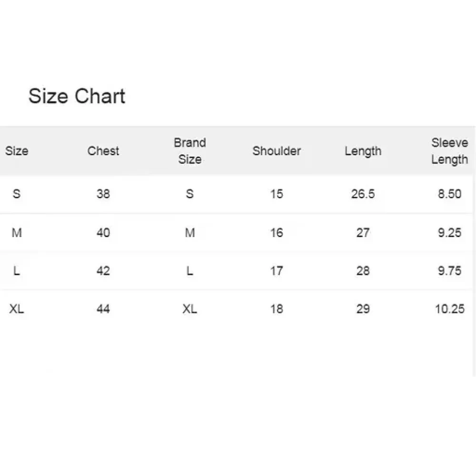
Task: Click shoulder value 18 in XL row
Action: [x=277, y=309]
